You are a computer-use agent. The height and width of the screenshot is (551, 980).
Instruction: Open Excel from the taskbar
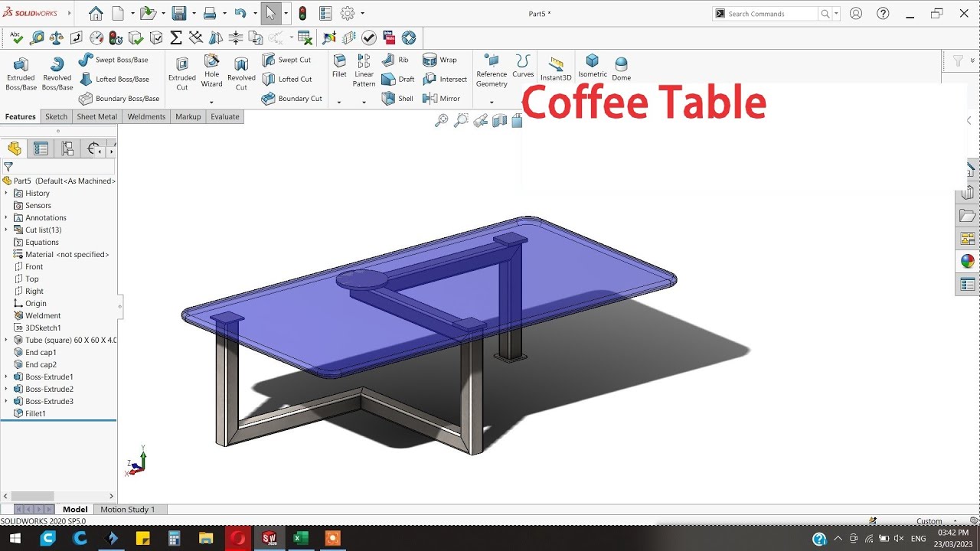point(301,538)
